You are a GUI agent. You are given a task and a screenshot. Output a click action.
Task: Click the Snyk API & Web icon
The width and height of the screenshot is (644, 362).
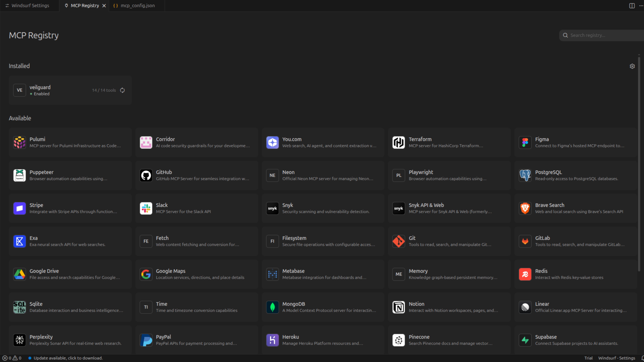coord(399,208)
